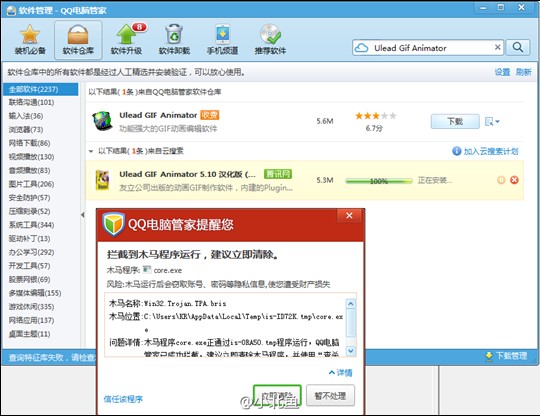Click the Ulead Gif Animator search field
540x416 pixels.
pos(428,48)
